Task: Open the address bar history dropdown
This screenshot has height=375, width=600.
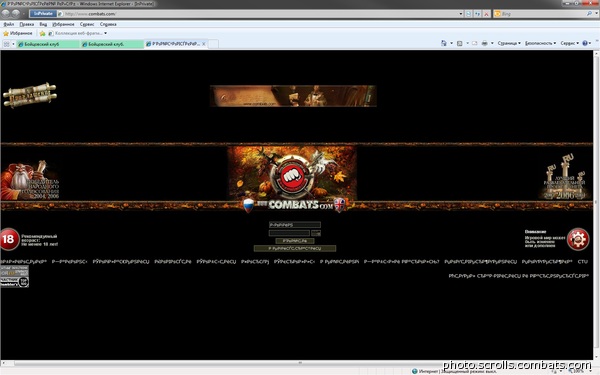Action: (461, 14)
